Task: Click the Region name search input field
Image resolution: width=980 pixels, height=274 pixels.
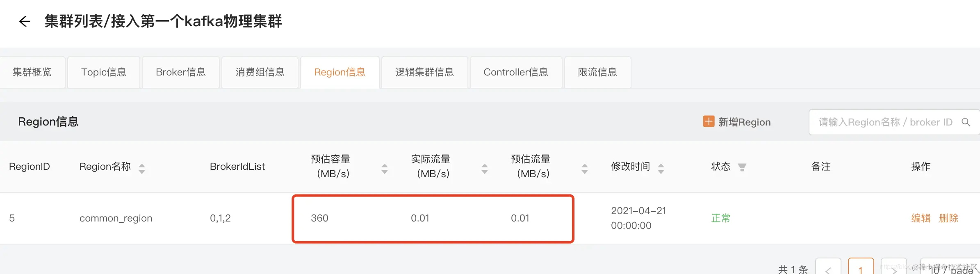Action: point(882,122)
